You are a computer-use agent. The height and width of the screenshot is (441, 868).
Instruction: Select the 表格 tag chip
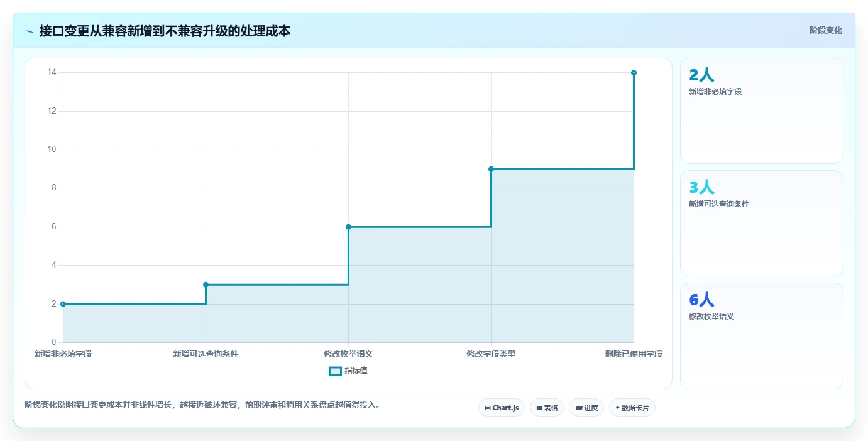(x=546, y=408)
